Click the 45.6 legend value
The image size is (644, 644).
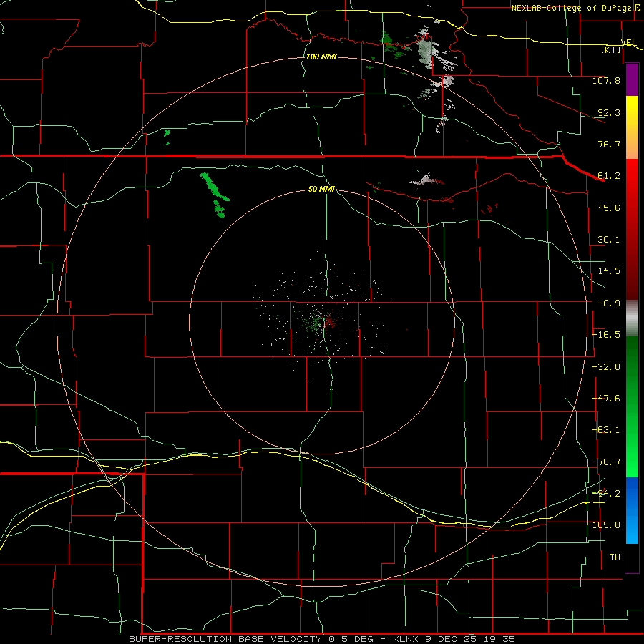609,208
